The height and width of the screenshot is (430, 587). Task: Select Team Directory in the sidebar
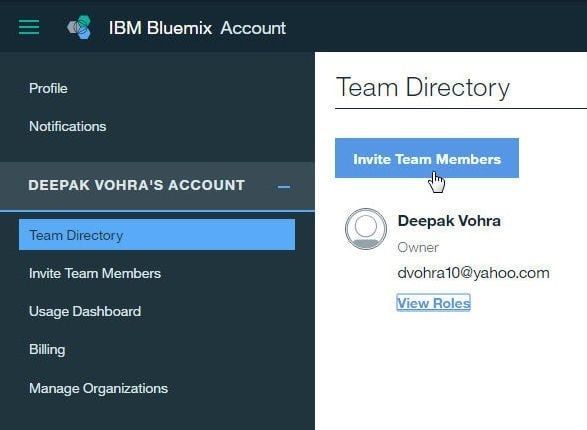point(157,235)
